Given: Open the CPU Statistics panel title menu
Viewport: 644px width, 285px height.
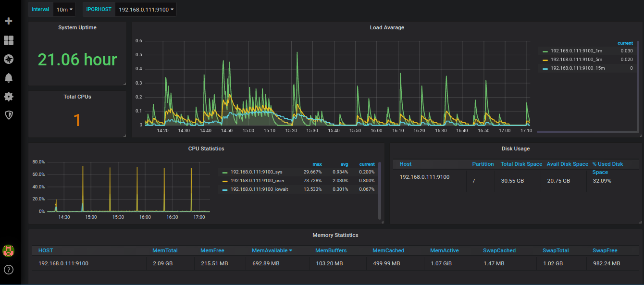Looking at the screenshot, I should (x=206, y=149).
